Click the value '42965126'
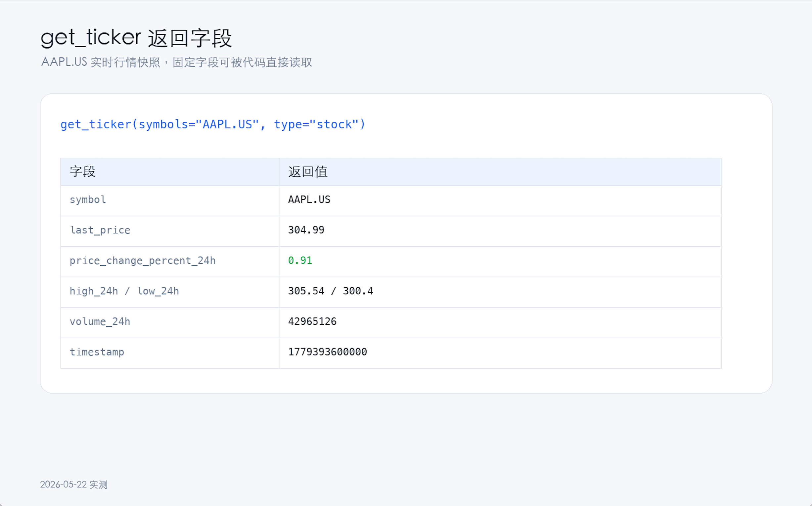The height and width of the screenshot is (506, 812). pos(312,321)
